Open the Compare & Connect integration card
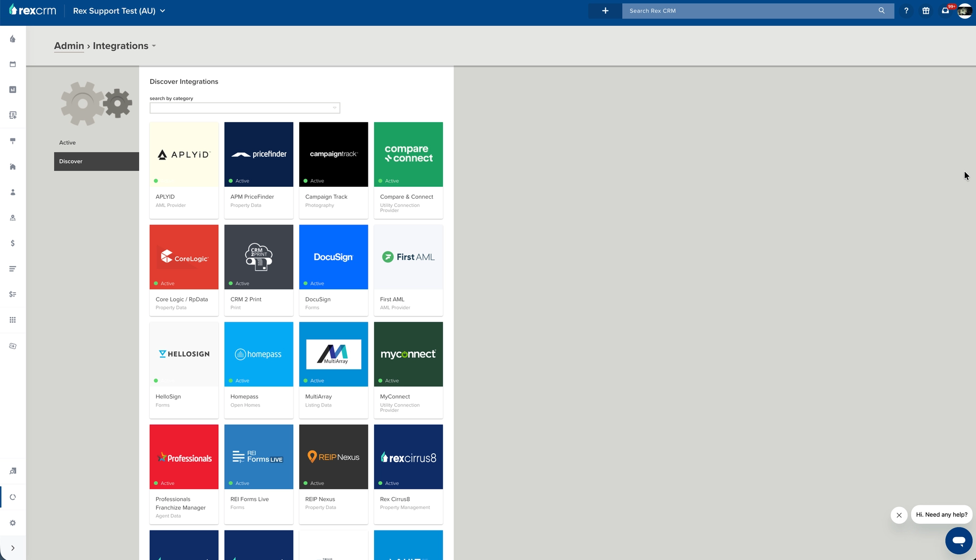The image size is (976, 560). pyautogui.click(x=408, y=170)
